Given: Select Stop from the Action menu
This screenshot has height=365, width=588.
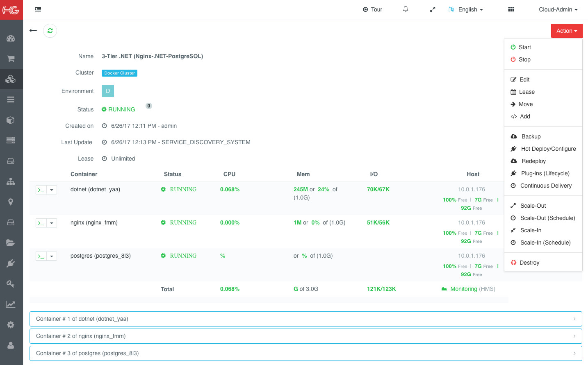Looking at the screenshot, I should 543,59.
